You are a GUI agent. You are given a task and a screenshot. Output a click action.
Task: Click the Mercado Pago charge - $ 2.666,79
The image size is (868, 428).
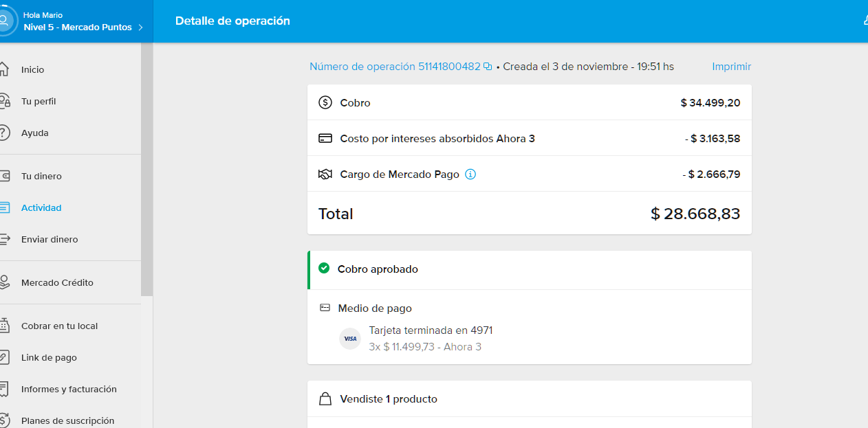click(x=711, y=174)
